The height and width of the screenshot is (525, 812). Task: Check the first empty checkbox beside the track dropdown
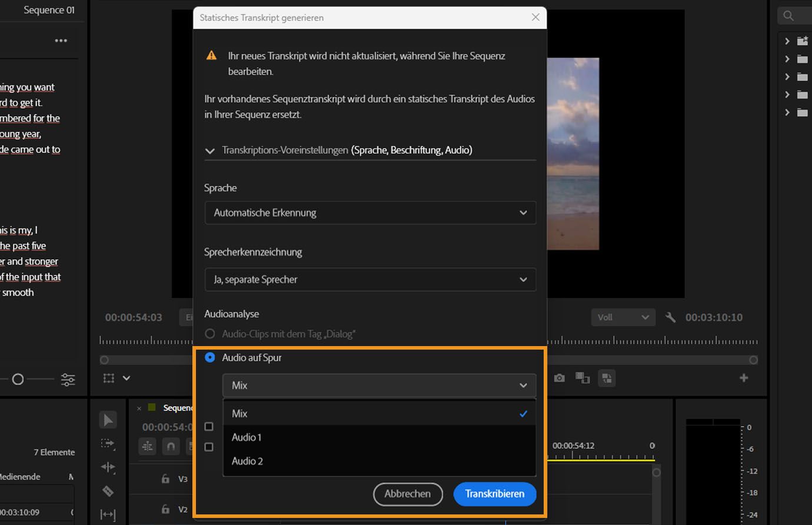pos(209,426)
